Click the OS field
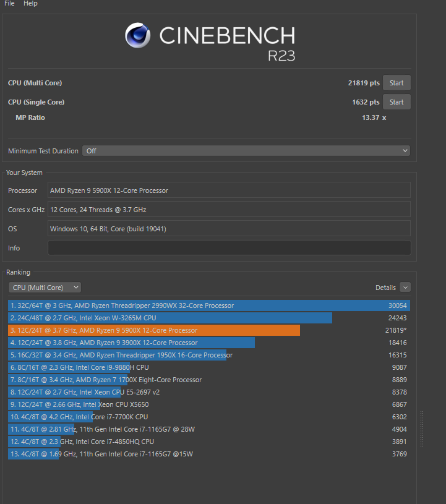The width and height of the screenshot is (446, 504). tap(229, 229)
